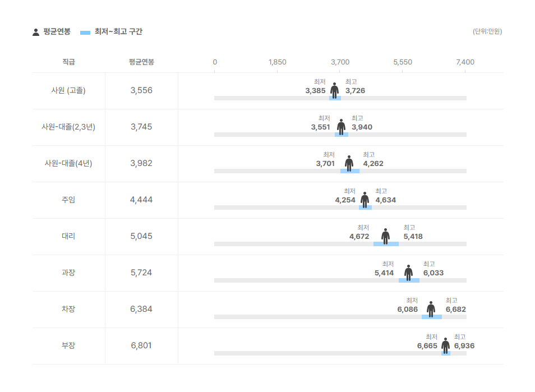Click the blue range bar for 차장
The height and width of the screenshot is (392, 535).
[432, 317]
